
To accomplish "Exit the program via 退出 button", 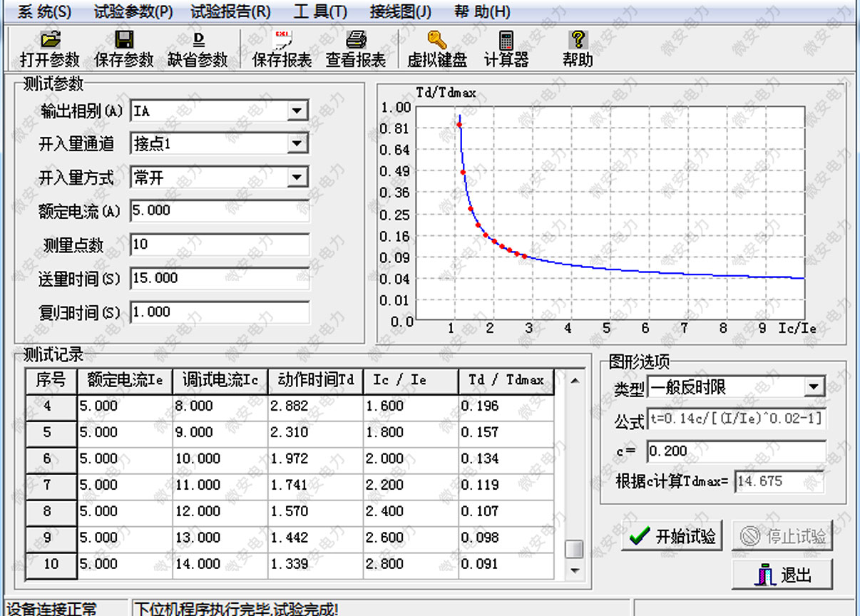I will pos(782,575).
